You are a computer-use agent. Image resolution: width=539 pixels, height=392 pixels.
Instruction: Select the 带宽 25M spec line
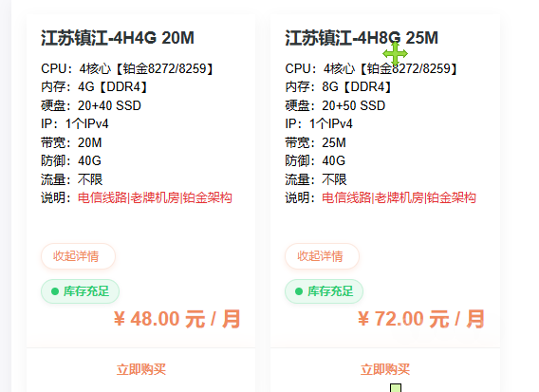(x=316, y=142)
